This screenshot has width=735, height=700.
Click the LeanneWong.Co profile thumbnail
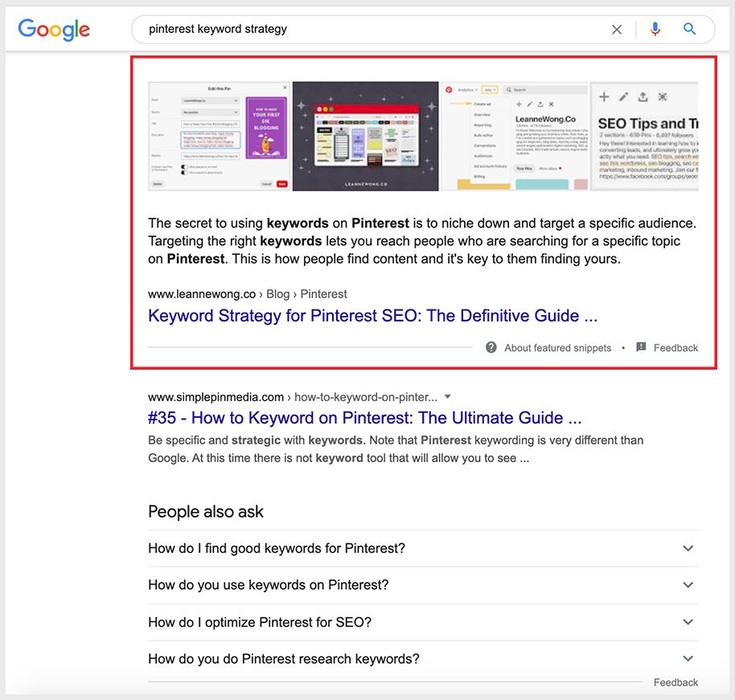tap(515, 133)
